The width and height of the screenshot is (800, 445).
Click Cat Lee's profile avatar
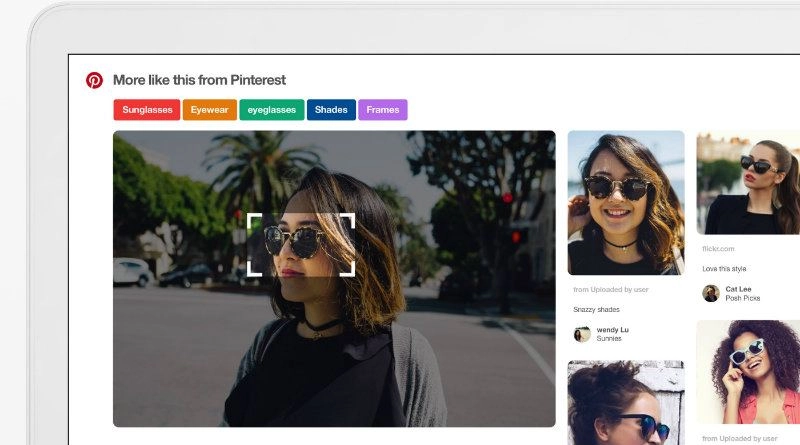(x=711, y=293)
